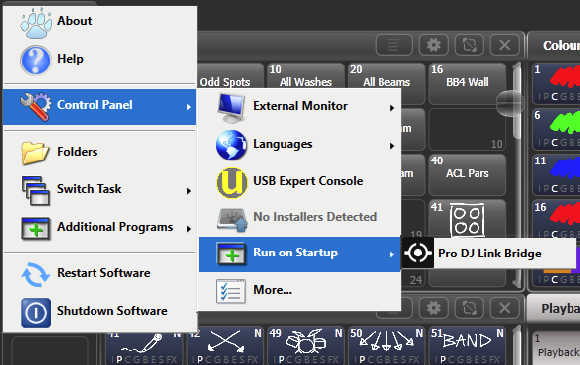Select red colour palette 1
Image resolution: width=580 pixels, height=365 pixels.
tap(556, 83)
